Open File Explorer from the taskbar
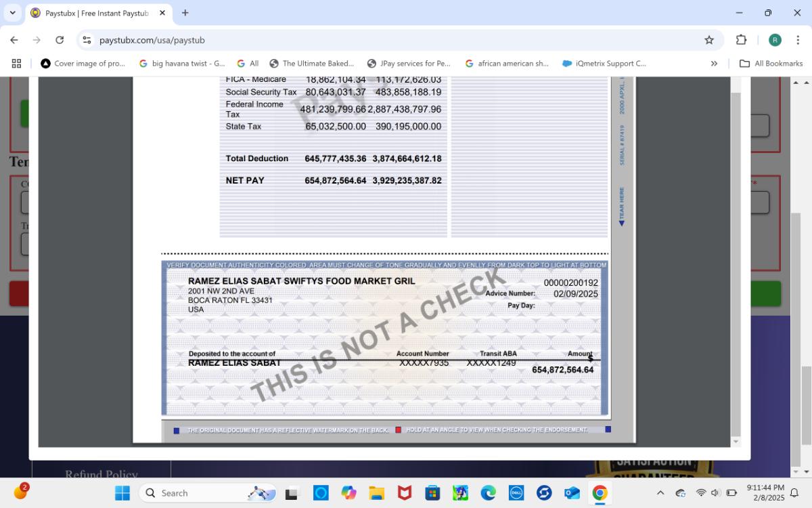812x508 pixels. [x=376, y=493]
